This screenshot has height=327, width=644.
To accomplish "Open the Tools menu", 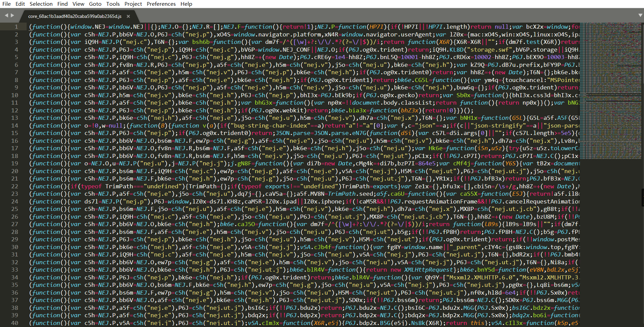I will [x=113, y=4].
